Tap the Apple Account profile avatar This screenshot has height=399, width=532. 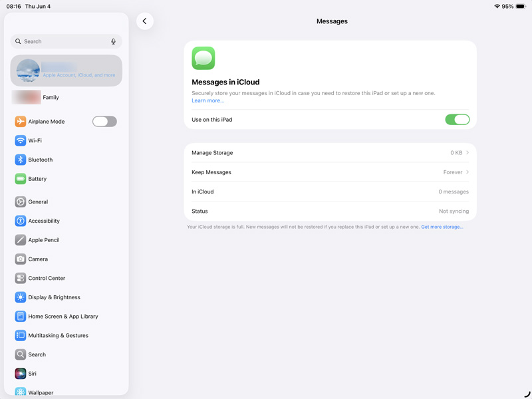[28, 70]
